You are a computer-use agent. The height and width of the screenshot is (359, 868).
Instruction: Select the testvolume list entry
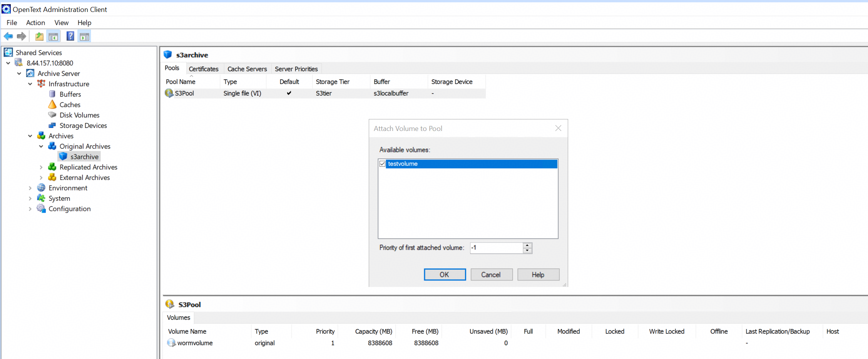pyautogui.click(x=472, y=164)
